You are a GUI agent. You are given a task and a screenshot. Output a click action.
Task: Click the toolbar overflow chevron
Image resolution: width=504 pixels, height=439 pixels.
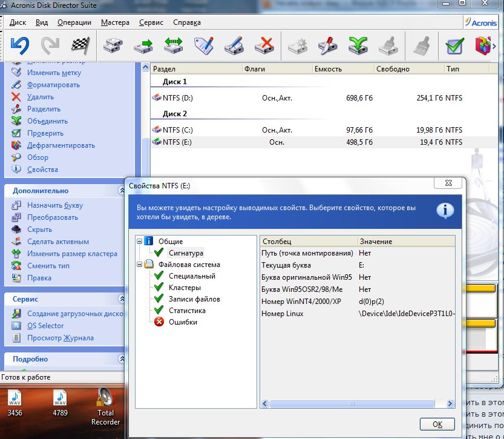pos(494,46)
